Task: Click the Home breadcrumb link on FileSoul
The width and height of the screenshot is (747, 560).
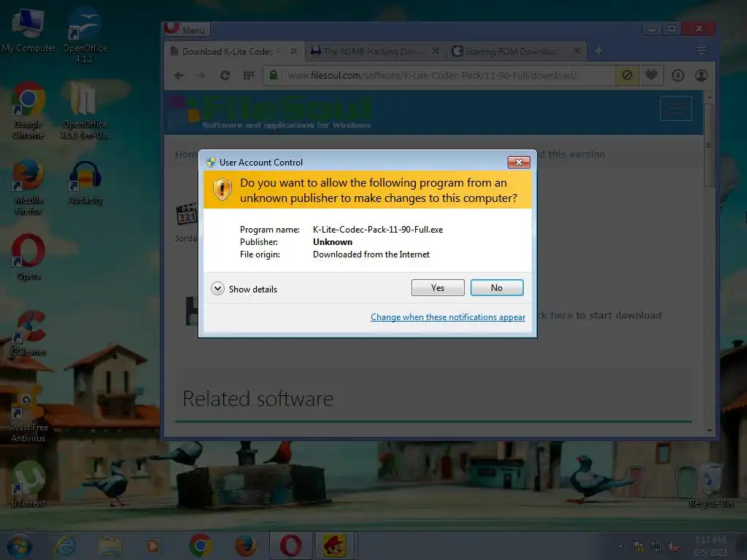Action: tap(186, 155)
